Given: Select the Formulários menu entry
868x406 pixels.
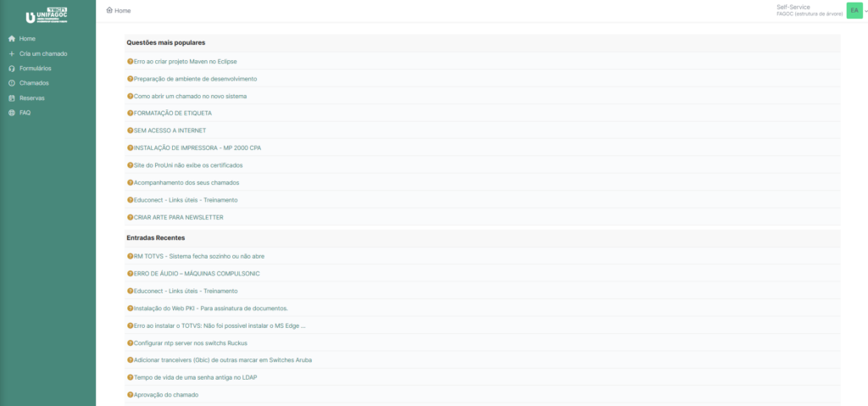Looking at the screenshot, I should click(x=36, y=69).
